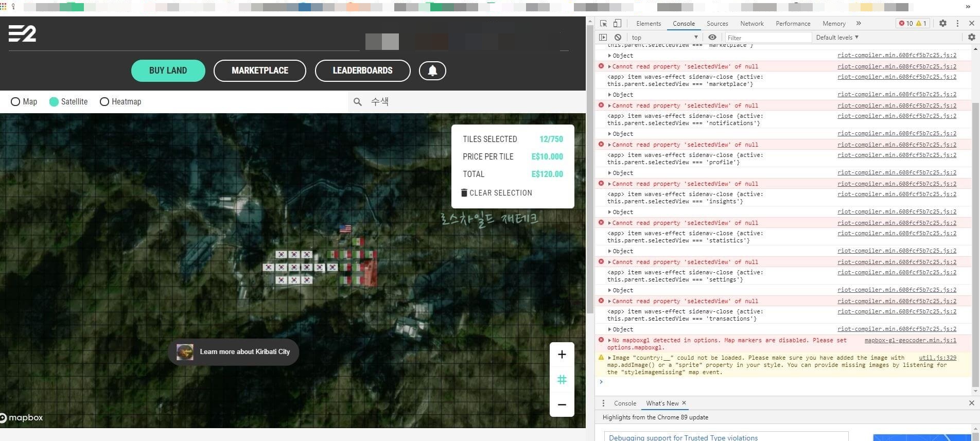Show more DevTools tabs chevron

(x=859, y=23)
